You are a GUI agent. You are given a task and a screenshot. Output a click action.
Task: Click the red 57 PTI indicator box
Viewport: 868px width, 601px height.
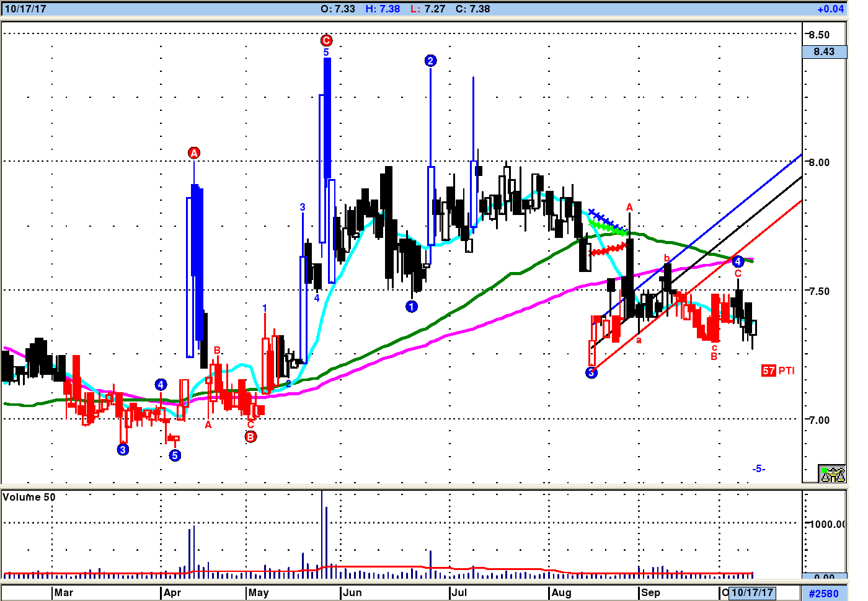point(769,371)
